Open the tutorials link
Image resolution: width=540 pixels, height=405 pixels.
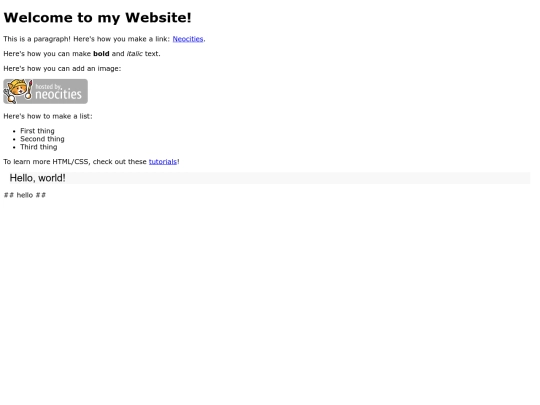point(163,162)
